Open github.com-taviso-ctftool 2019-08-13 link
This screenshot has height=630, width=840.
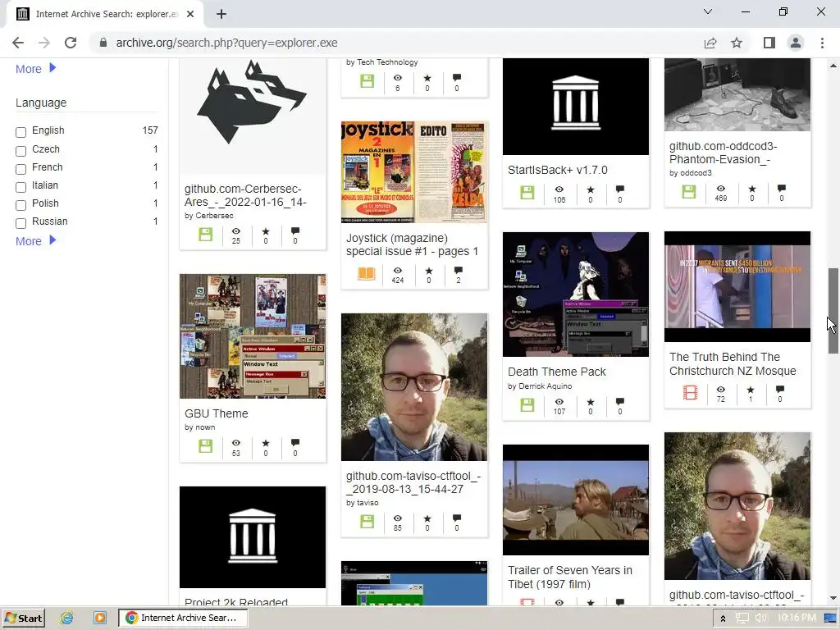pyautogui.click(x=413, y=482)
